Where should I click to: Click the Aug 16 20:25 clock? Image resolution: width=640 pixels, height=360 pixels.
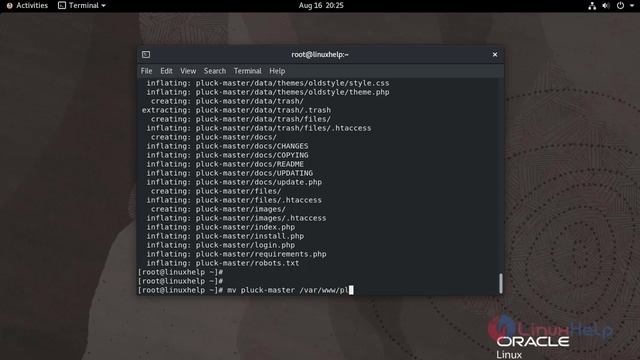tap(321, 5)
